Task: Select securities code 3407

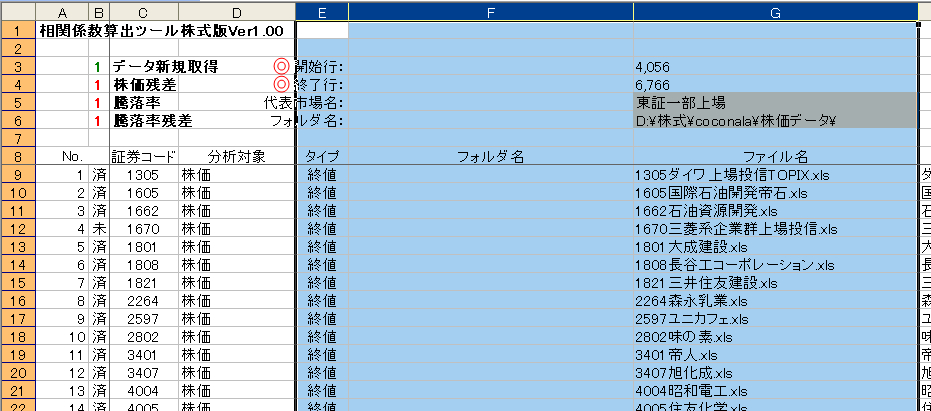Action: point(143,373)
